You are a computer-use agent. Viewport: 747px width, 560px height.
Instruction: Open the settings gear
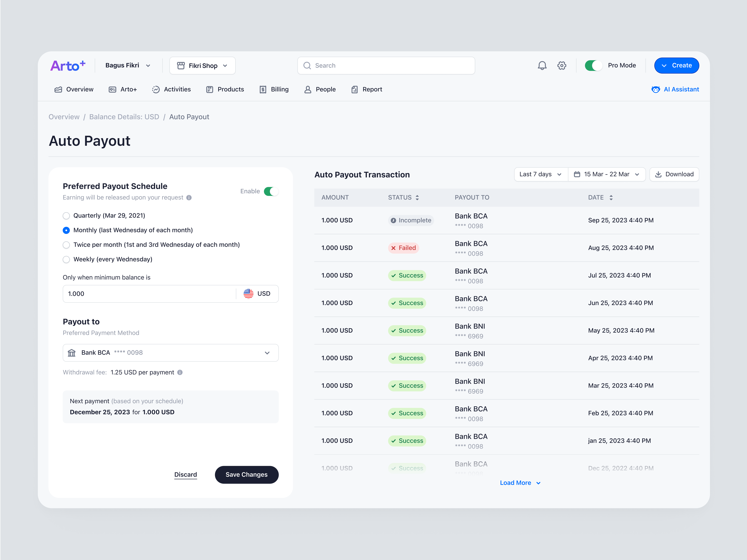(562, 65)
